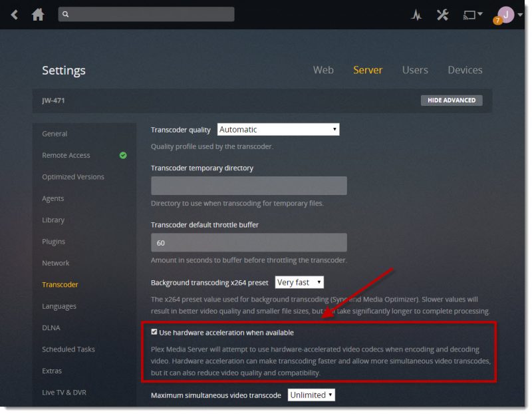Click the Transcoder temporary directory field
Image resolution: width=532 pixels, height=414 pixels.
pyautogui.click(x=249, y=185)
